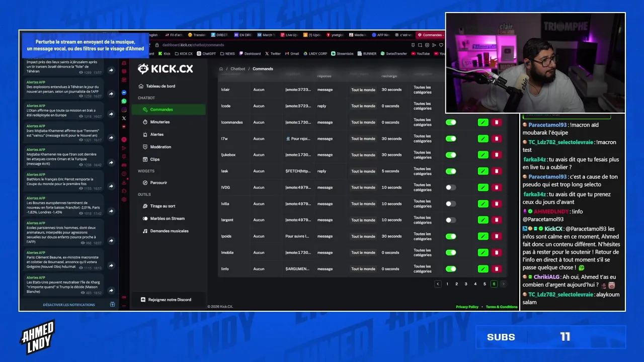Go to page 5 of commands

tap(485, 284)
